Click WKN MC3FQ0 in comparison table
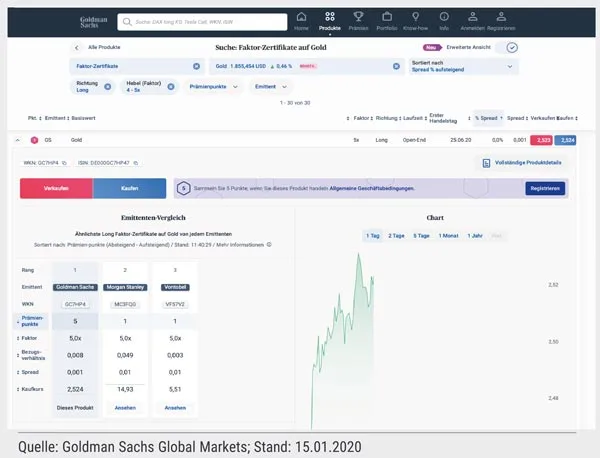 click(x=125, y=305)
